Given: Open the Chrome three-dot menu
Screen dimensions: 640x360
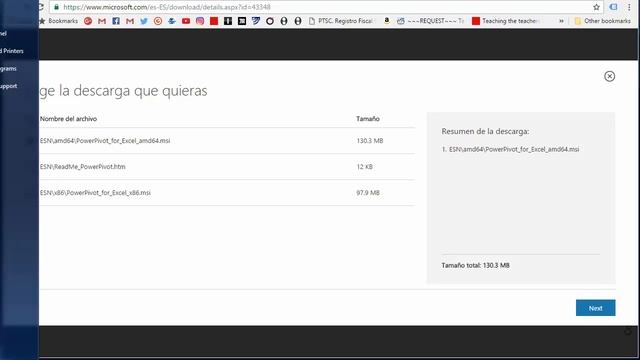Looking at the screenshot, I should pyautogui.click(x=629, y=7).
